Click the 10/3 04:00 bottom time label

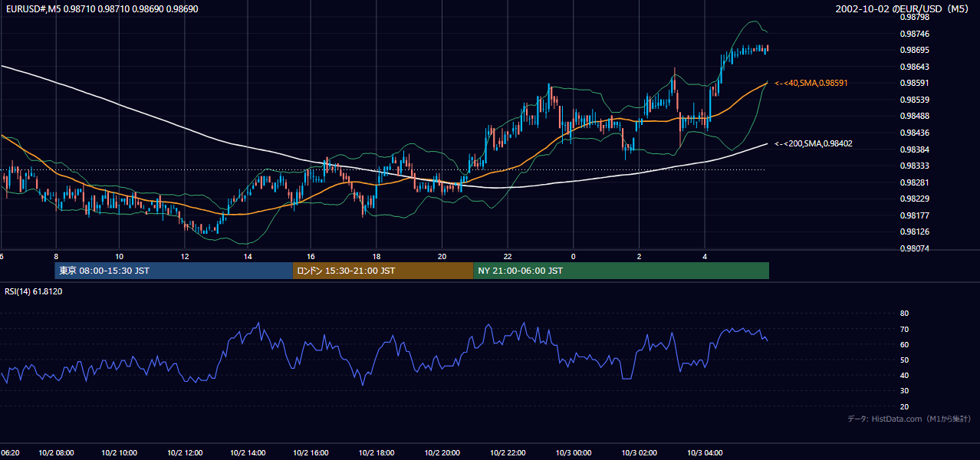coord(705,453)
